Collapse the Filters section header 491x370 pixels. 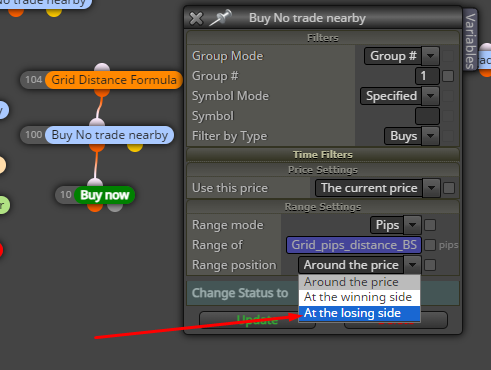(323, 38)
